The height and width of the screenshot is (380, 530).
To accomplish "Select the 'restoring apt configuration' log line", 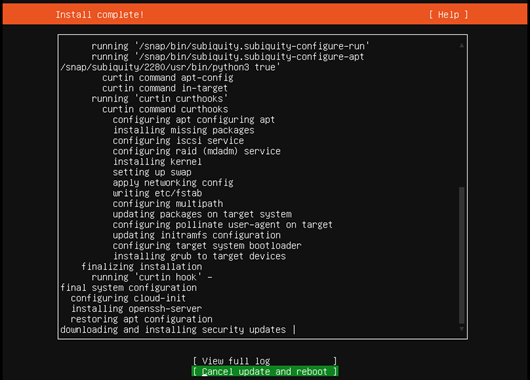I will (x=141, y=319).
